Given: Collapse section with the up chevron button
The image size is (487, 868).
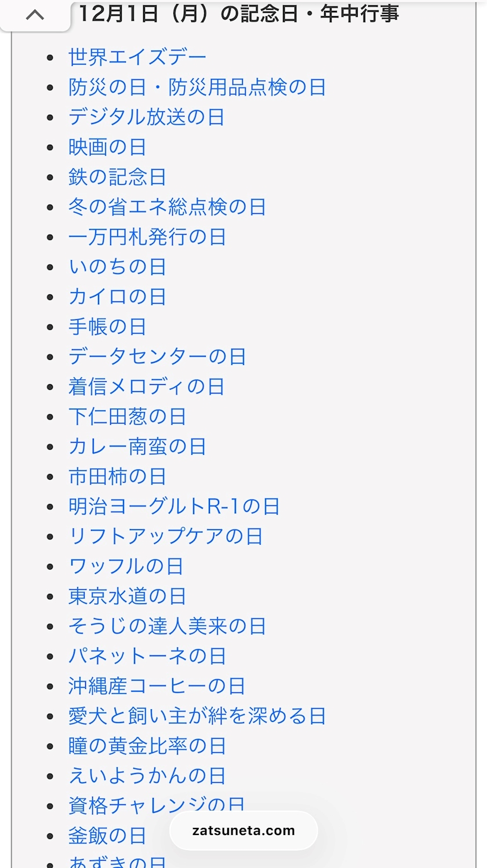Looking at the screenshot, I should [x=35, y=15].
